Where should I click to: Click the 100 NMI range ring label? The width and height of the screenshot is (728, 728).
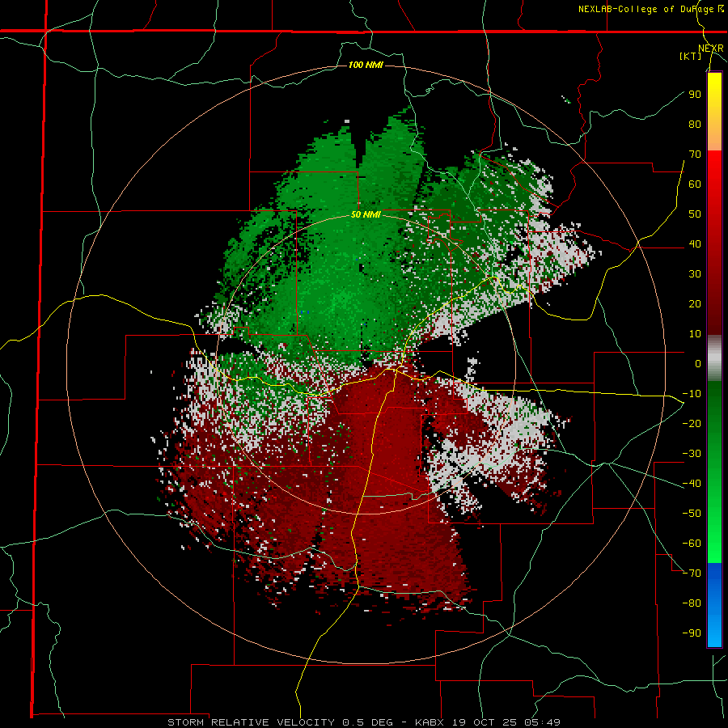(x=366, y=65)
